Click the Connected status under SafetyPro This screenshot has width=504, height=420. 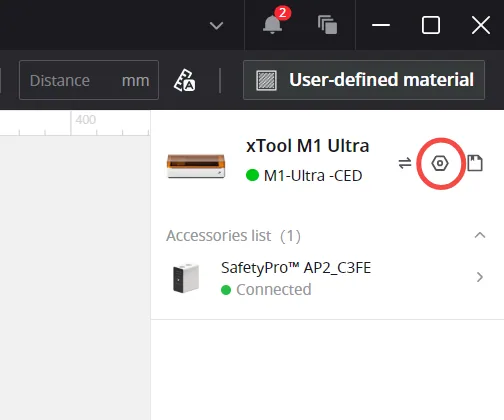[x=274, y=290]
